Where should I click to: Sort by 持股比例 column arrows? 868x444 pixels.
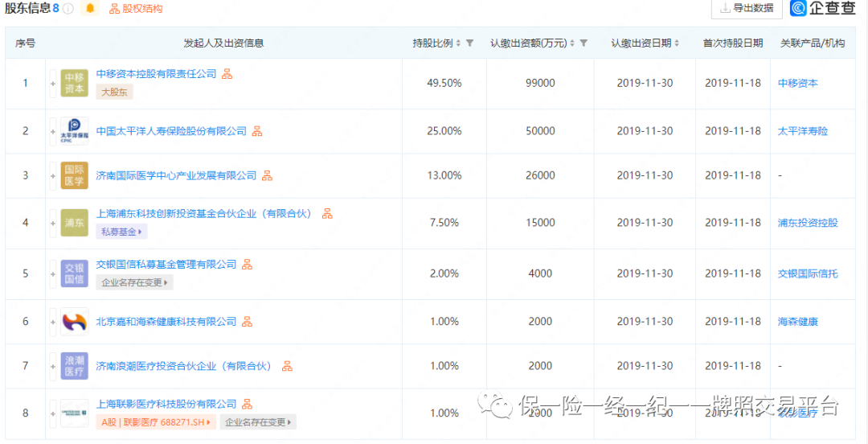458,43
